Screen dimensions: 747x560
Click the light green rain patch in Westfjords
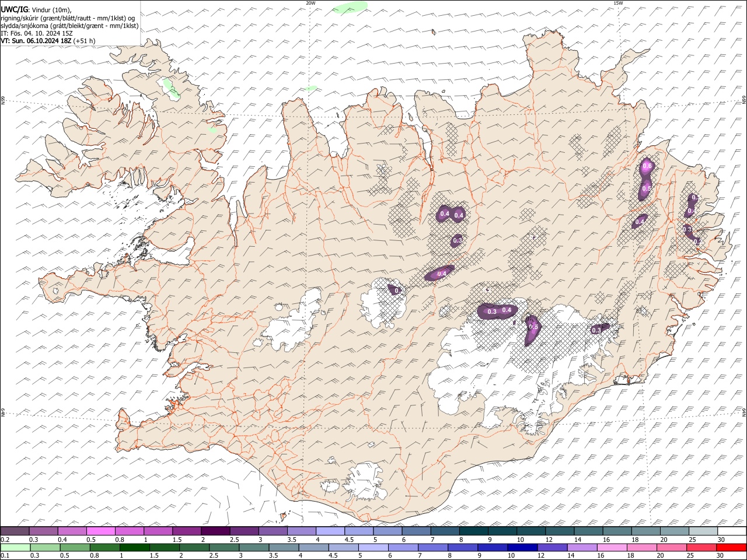(x=172, y=89)
